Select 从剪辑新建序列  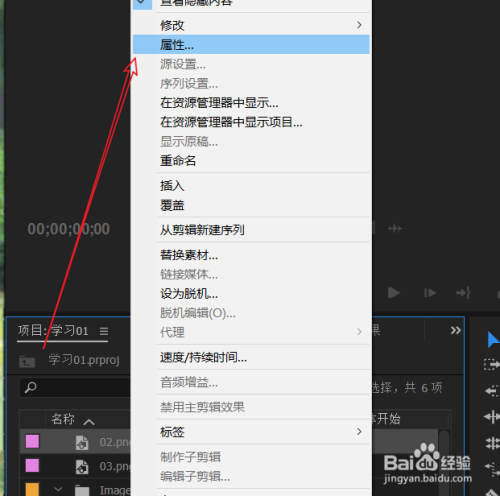click(x=251, y=230)
